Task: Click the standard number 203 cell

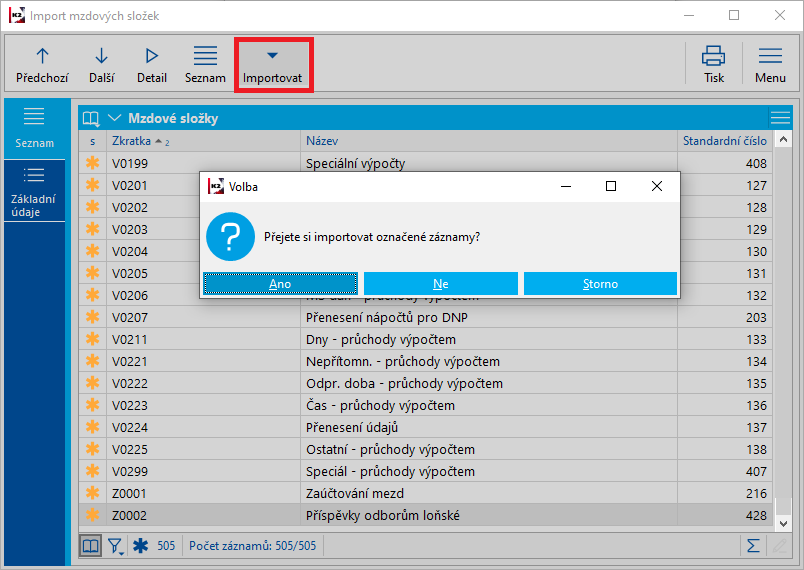Action: (x=725, y=317)
